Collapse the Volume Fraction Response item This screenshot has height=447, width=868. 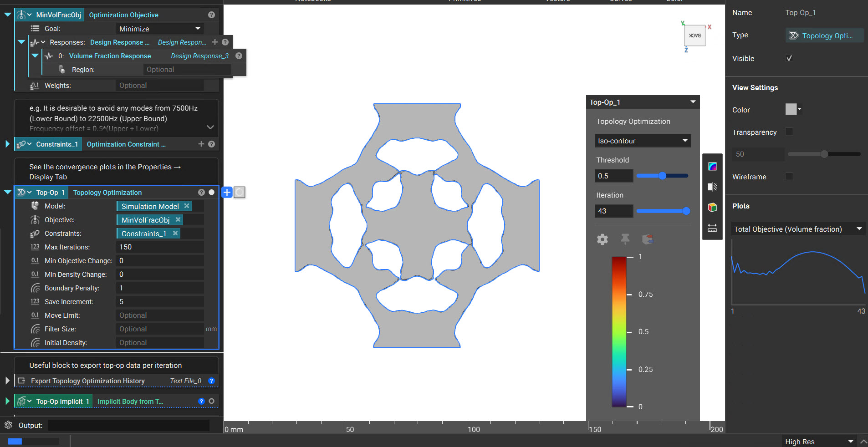pyautogui.click(x=35, y=56)
